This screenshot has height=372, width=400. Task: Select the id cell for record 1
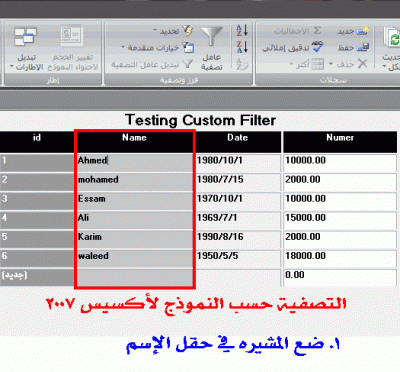(37, 163)
